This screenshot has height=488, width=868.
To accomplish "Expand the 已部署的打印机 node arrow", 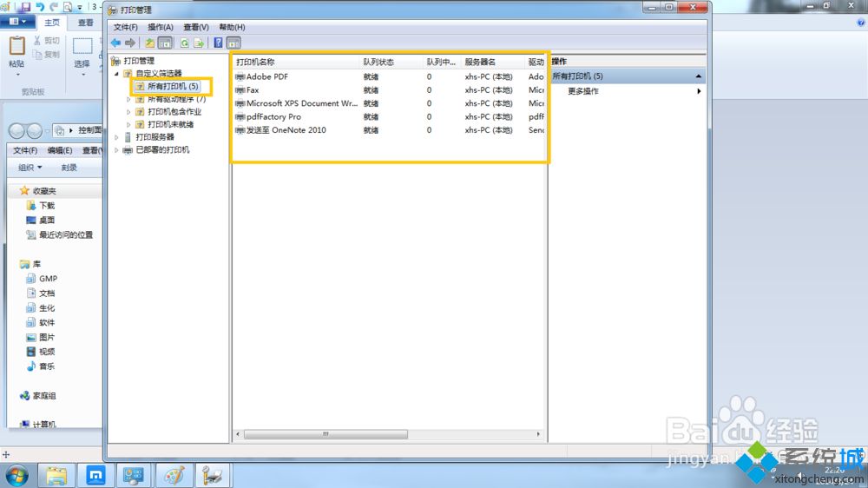I will (116, 150).
